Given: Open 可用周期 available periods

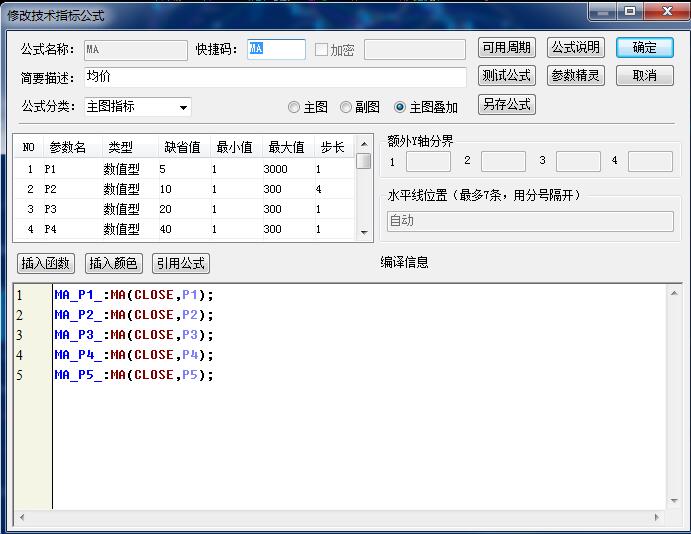Looking at the screenshot, I should 507,48.
